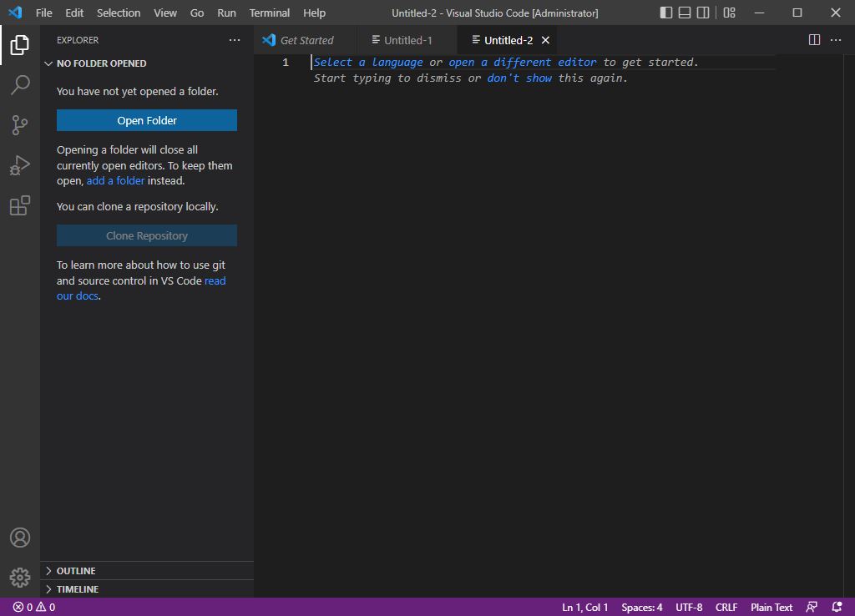Viewport: 855px width, 616px height.
Task: Click the add a folder link
Action: (x=115, y=180)
